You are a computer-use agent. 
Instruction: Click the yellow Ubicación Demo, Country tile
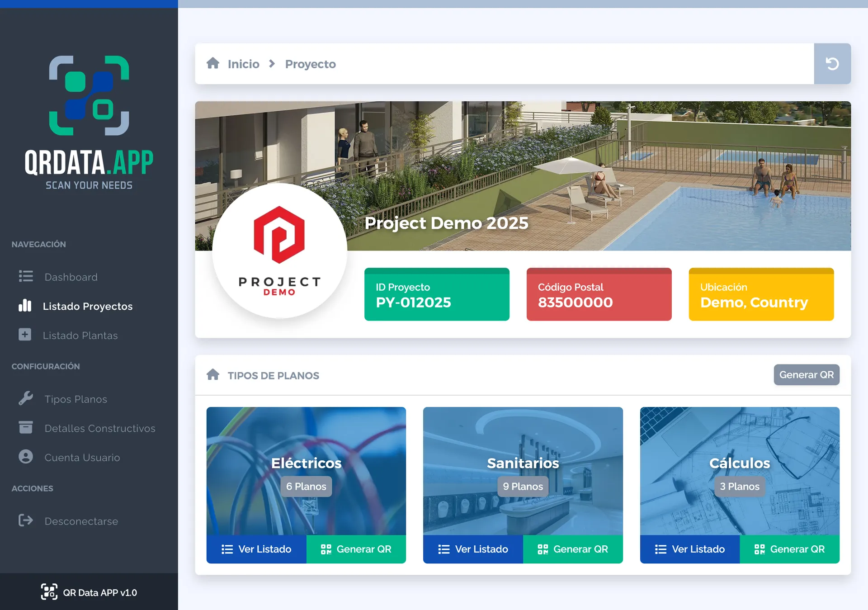(x=761, y=294)
